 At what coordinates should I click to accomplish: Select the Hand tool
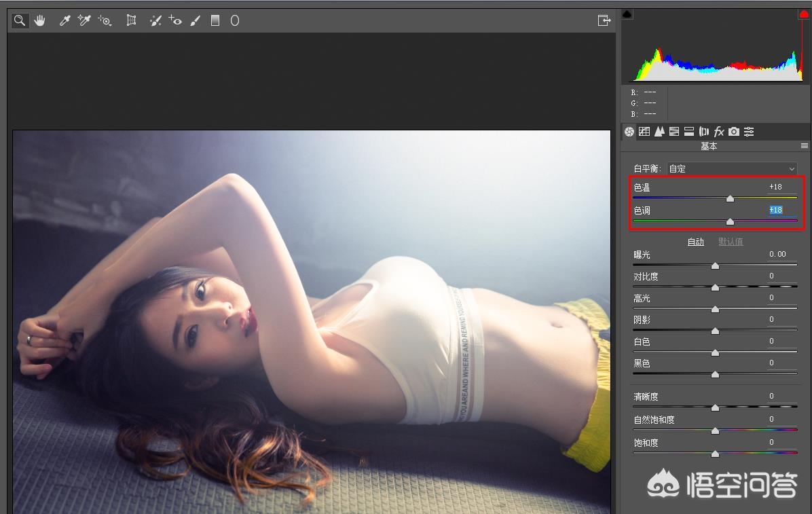click(39, 21)
